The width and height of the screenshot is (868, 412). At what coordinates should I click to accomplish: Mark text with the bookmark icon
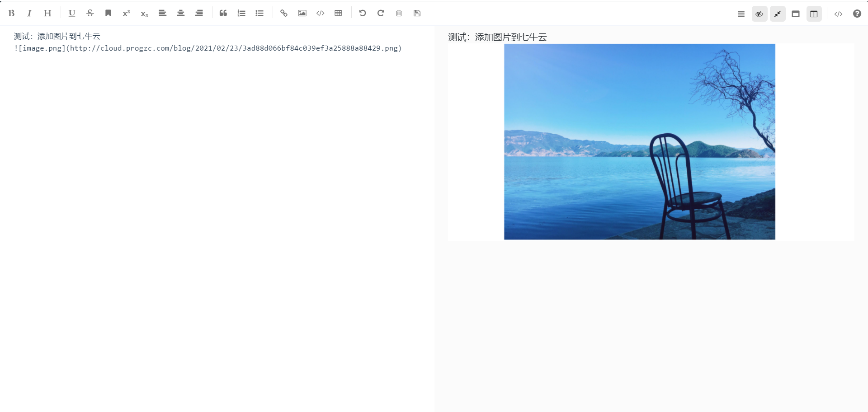[x=108, y=13]
